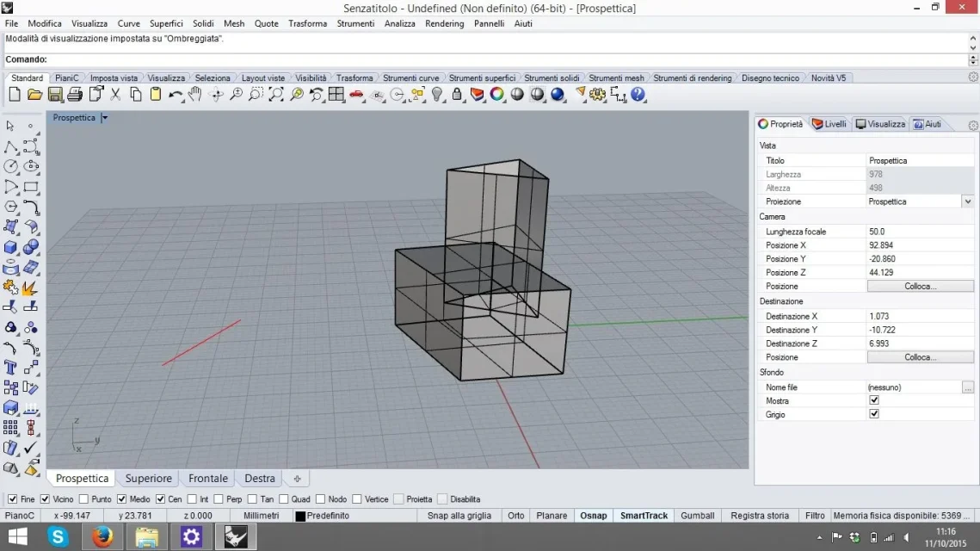Toggle the Gumball status bar button

click(x=698, y=516)
